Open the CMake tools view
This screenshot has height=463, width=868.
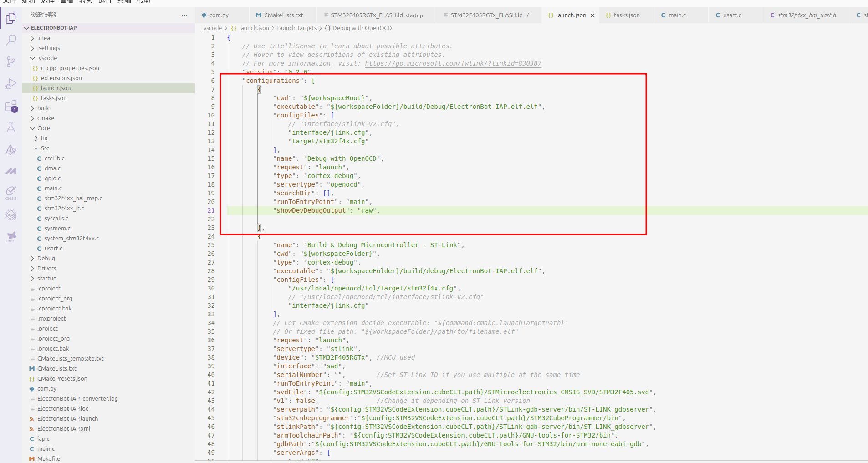pyautogui.click(x=11, y=150)
